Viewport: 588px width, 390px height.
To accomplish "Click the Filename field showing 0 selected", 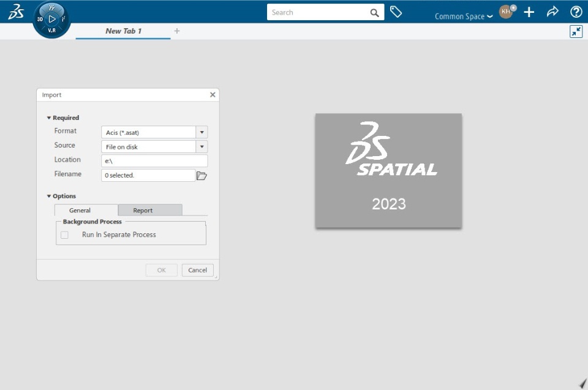I will [148, 175].
